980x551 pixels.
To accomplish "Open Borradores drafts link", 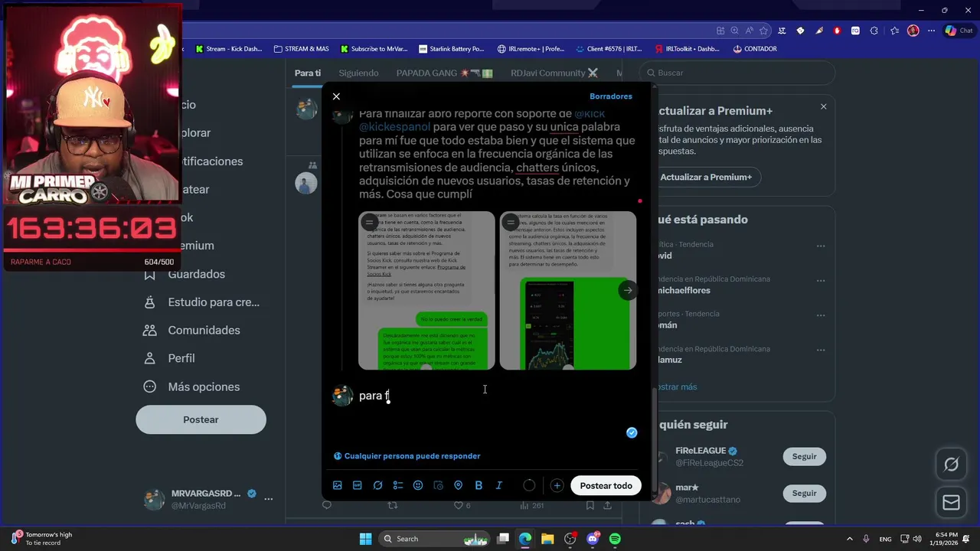I will [x=611, y=96].
